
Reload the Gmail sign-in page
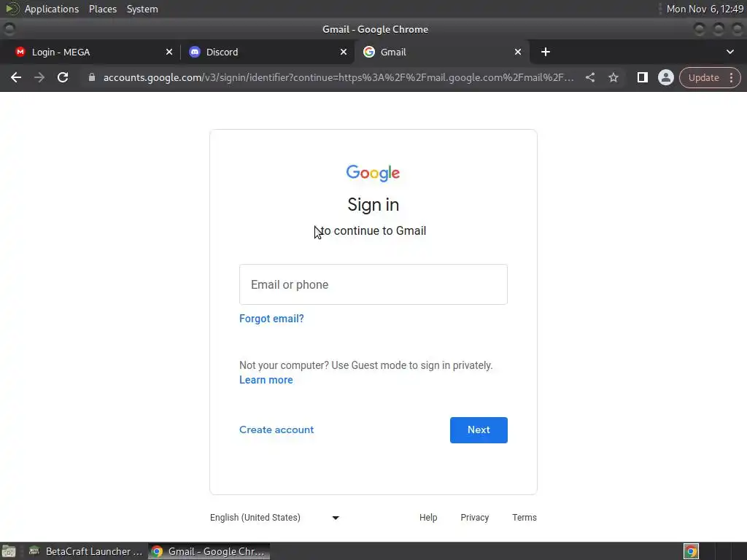(63, 77)
